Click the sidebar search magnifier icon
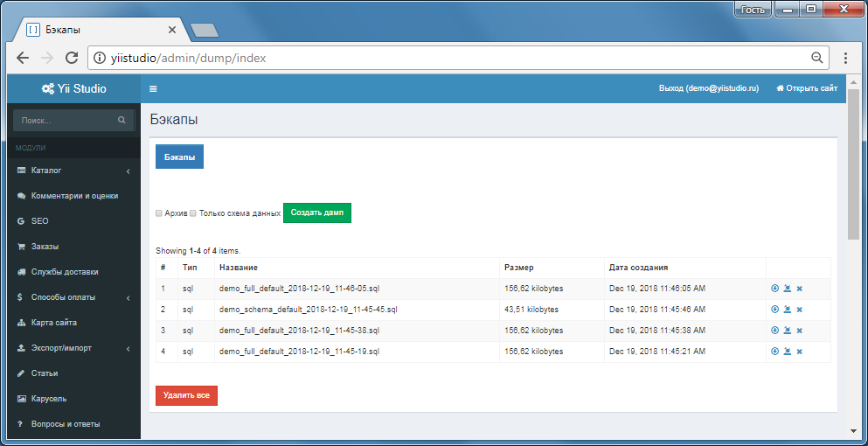 pos(122,120)
